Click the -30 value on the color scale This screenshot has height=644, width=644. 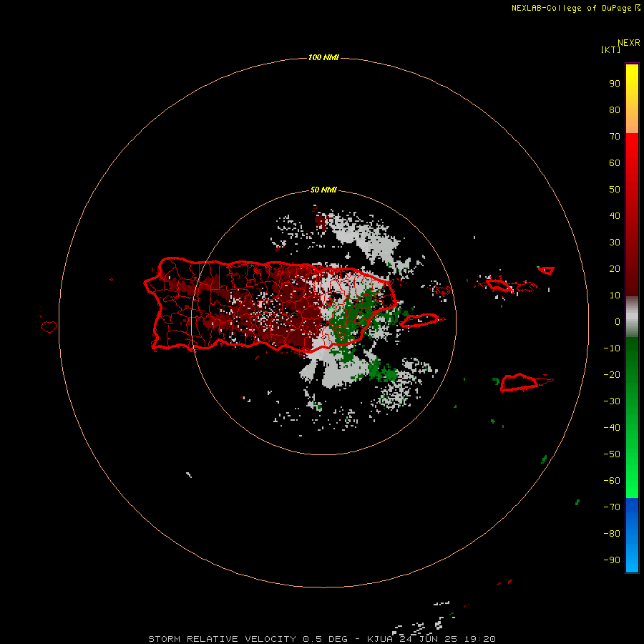pos(612,401)
